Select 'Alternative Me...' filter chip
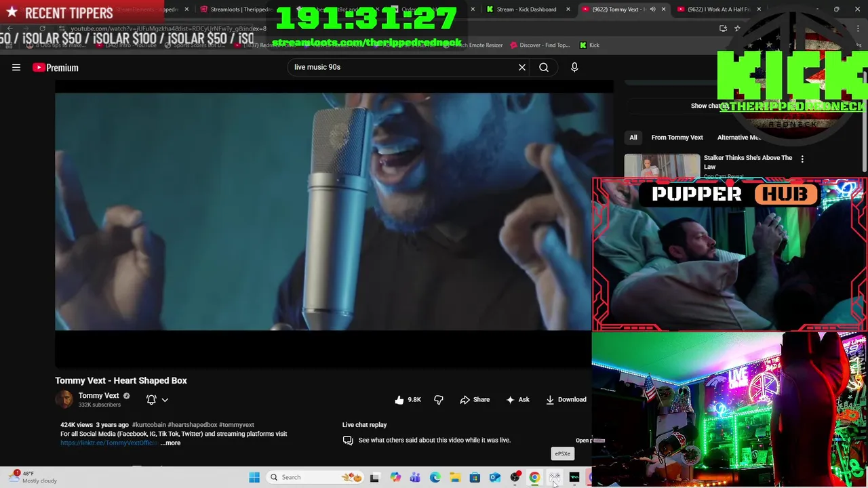 738,138
